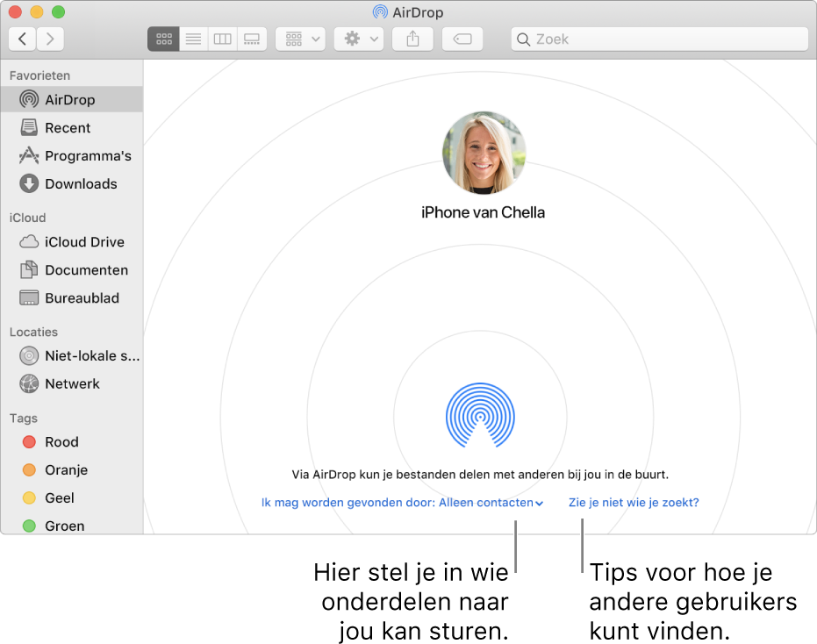Click the green Groen tag dot
This screenshot has height=644, width=817.
[29, 526]
